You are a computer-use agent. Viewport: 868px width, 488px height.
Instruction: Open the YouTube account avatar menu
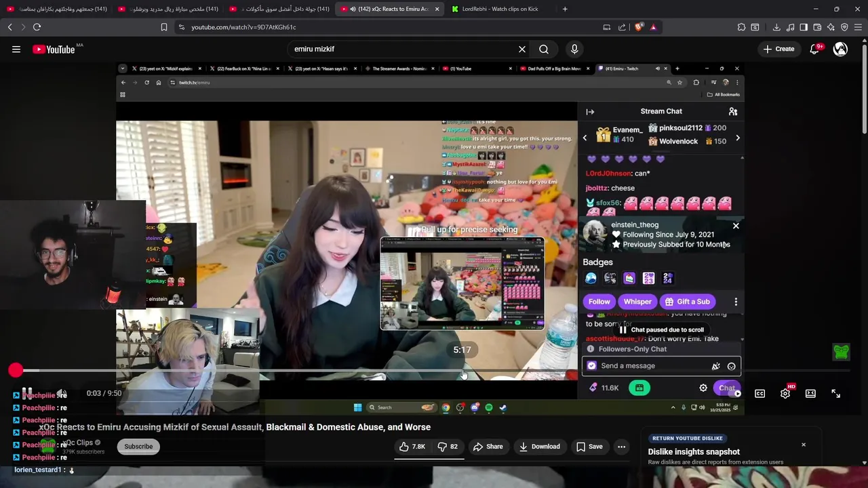[840, 49]
